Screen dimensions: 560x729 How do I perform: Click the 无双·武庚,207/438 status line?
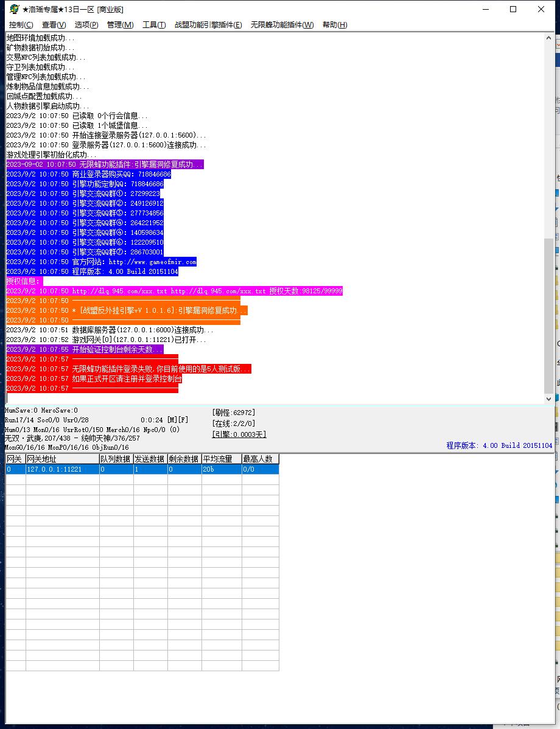point(72,438)
